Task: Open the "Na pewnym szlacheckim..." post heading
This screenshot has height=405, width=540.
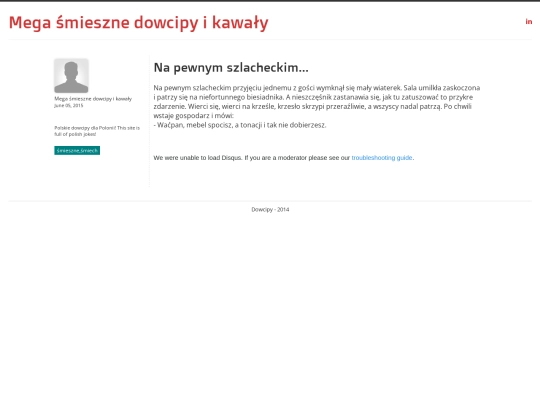Action: coord(231,68)
